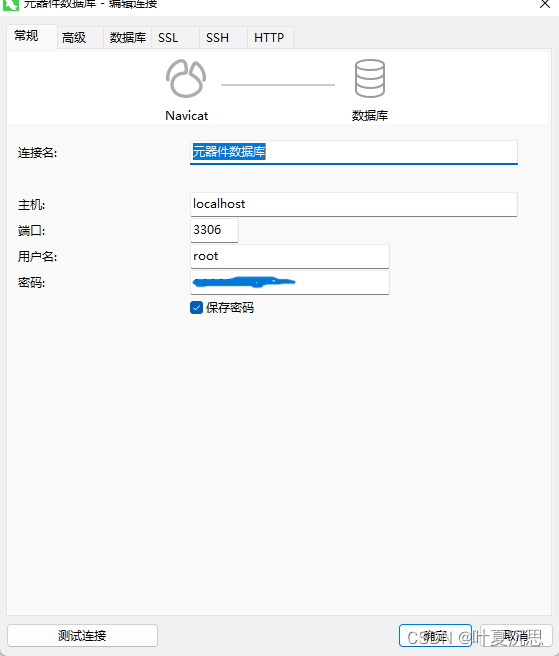
Task: Click the 测试连接 button
Action: point(82,636)
